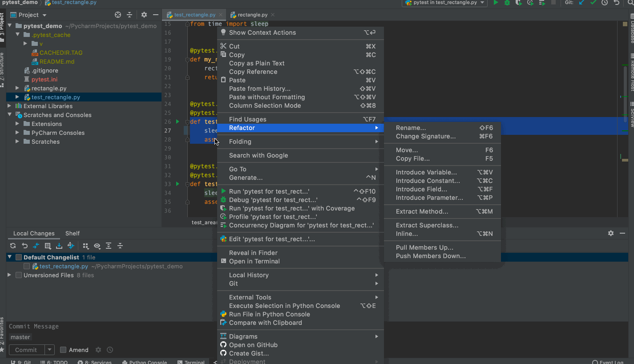
Task: Check the Unversioned Files checkbox
Action: click(x=19, y=275)
